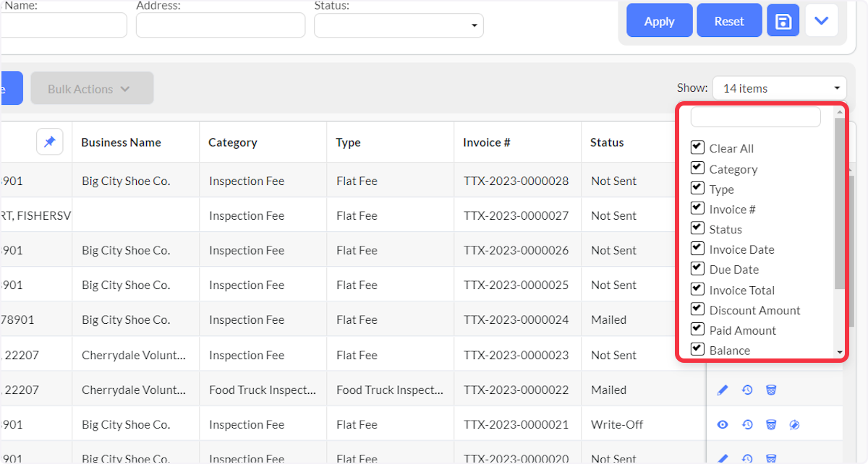Click the Apply button
868x464 pixels.
click(659, 21)
